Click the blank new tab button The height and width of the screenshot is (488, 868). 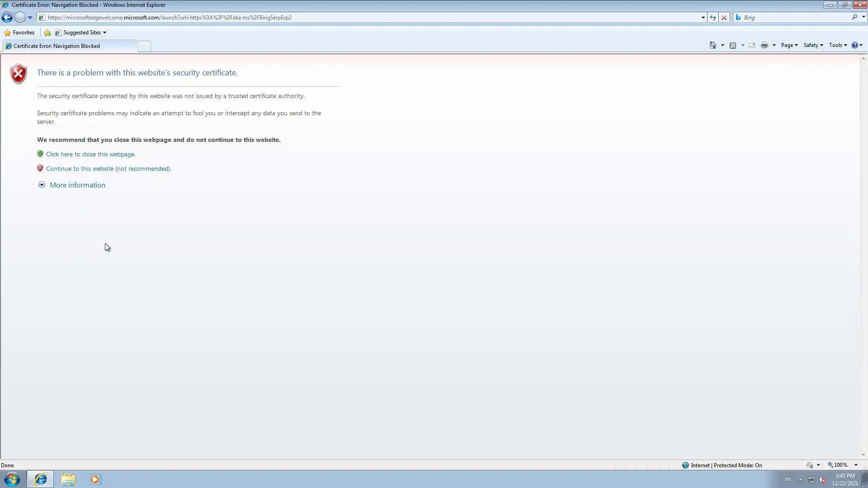click(x=144, y=46)
